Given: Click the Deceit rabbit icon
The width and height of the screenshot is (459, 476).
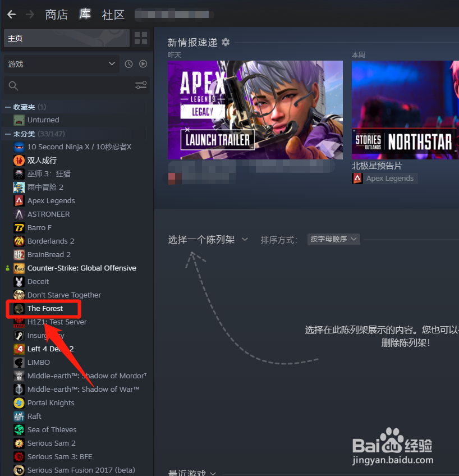Looking at the screenshot, I should pyautogui.click(x=19, y=282).
